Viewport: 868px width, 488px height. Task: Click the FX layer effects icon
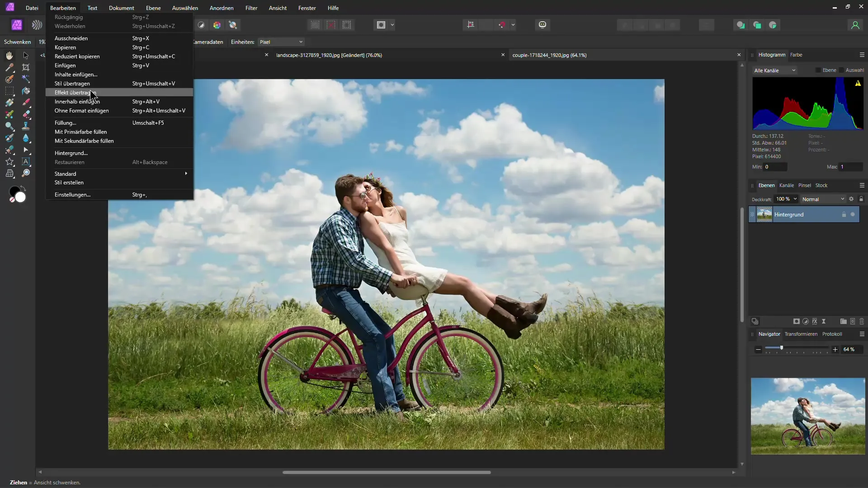[x=815, y=321]
